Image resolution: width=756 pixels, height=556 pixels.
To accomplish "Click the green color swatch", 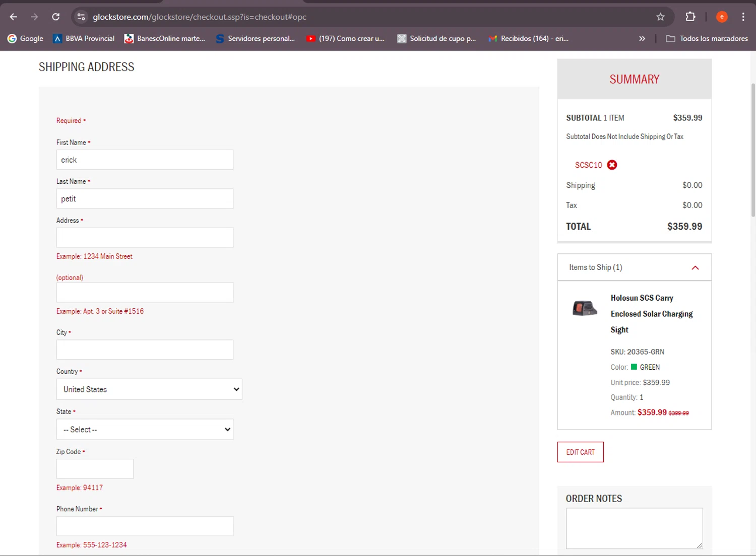I will [x=634, y=367].
